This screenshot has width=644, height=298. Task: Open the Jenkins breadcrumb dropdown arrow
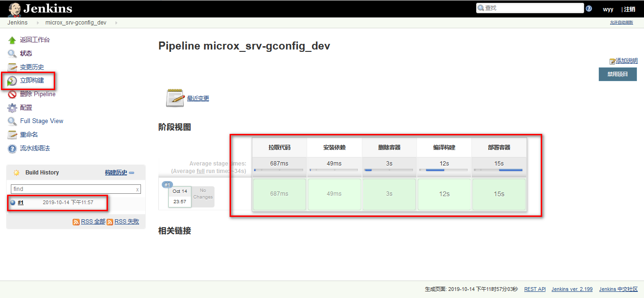(37, 23)
